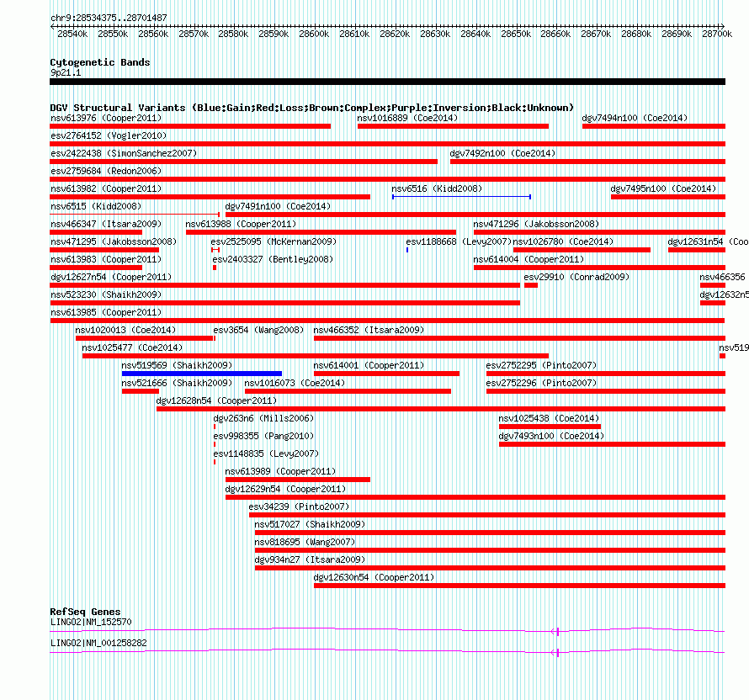Select dgv12629n54 (Cooper2011) variant
This screenshot has height=700, width=749.
475,497
